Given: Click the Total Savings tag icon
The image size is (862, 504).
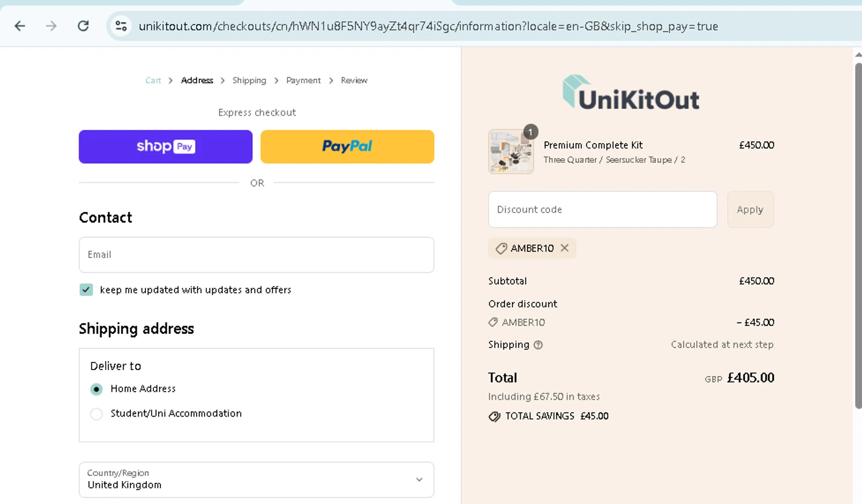Looking at the screenshot, I should [x=494, y=417].
